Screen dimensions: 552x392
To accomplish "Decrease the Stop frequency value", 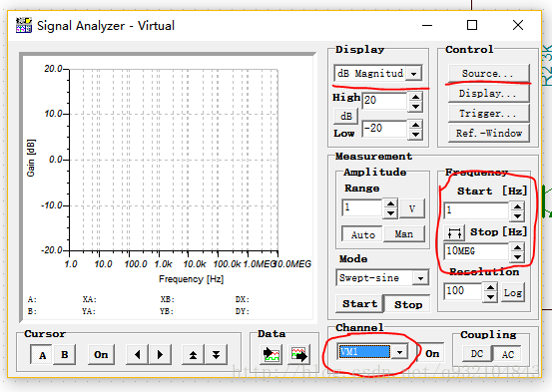I will 517,257.
